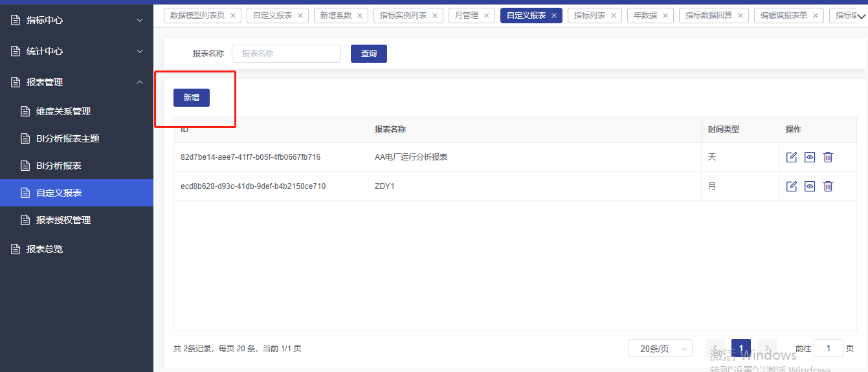Screen dimensions: 868x372
Task: Click edit icon for AA电厂运行分析报表 row
Action: pos(791,157)
